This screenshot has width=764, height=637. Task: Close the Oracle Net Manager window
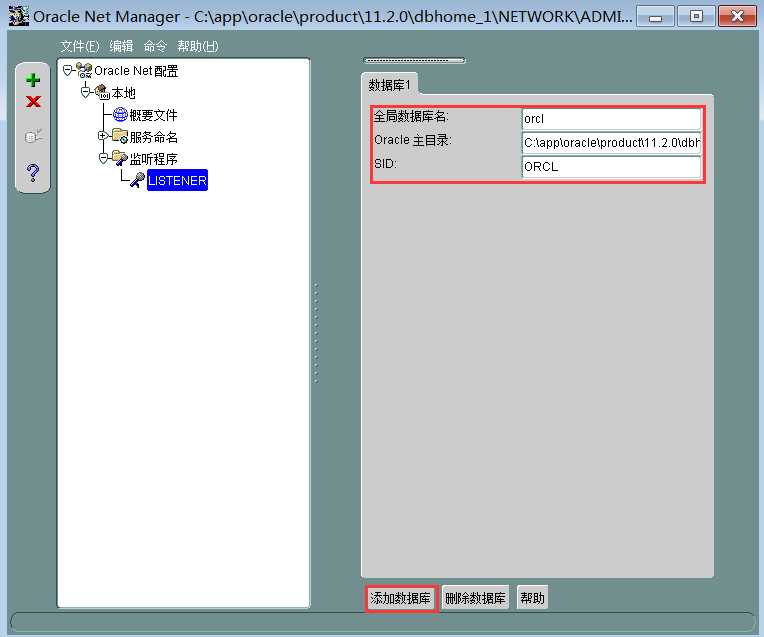[x=738, y=17]
